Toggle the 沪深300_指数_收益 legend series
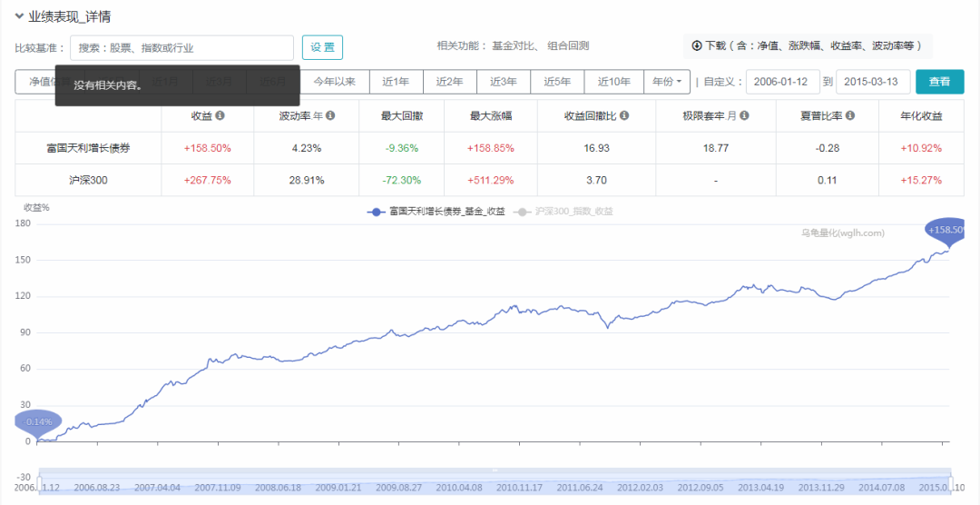The width and height of the screenshot is (980, 505). click(x=563, y=212)
